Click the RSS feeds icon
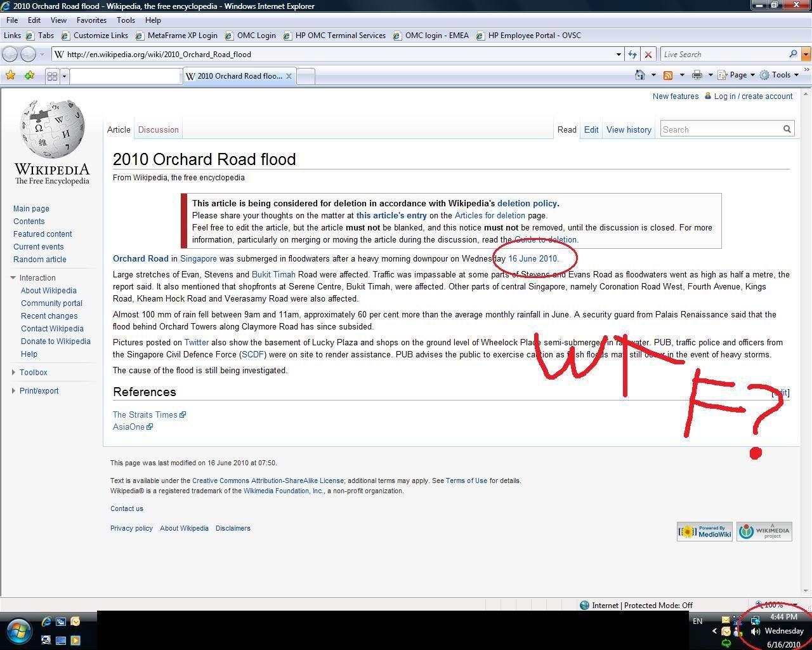This screenshot has width=812, height=650. pyautogui.click(x=668, y=75)
